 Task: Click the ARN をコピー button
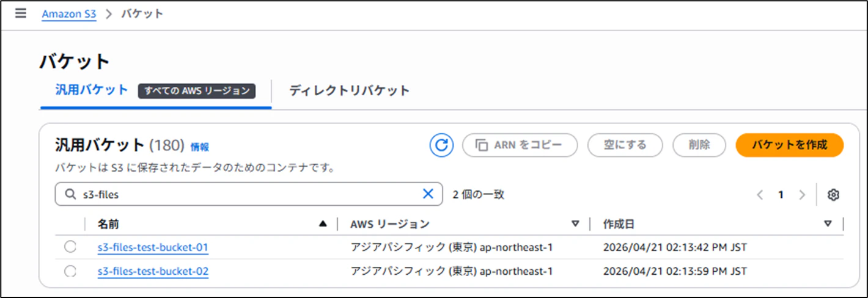tap(520, 145)
